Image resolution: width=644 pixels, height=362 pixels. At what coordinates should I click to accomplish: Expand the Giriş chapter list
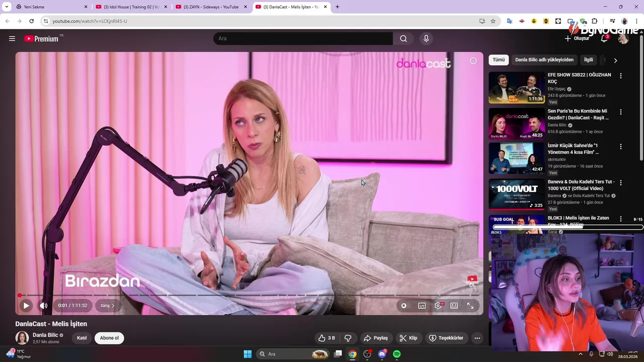(107, 305)
